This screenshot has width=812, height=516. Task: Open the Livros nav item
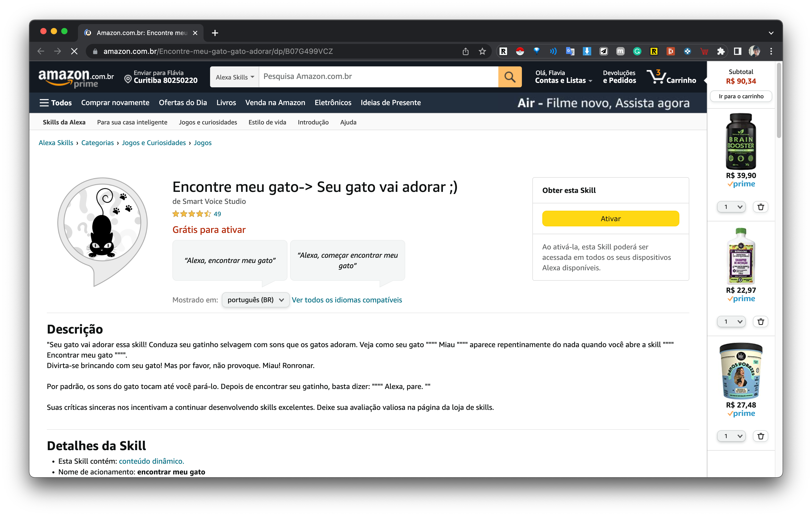(x=226, y=103)
